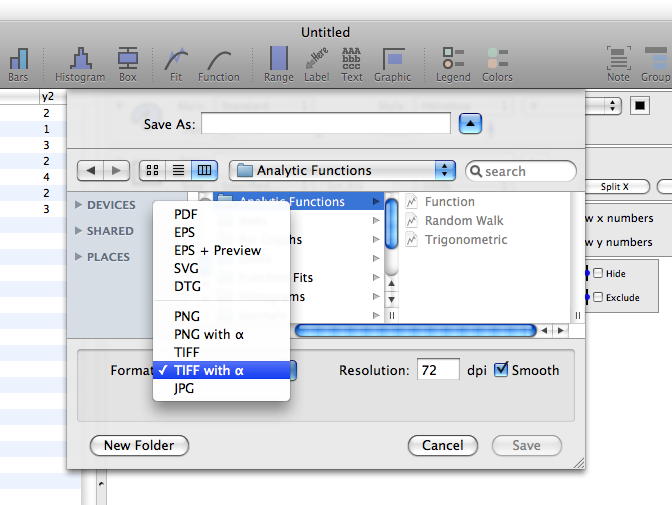
Task: Collapse the save dialog with arrow button
Action: point(471,123)
